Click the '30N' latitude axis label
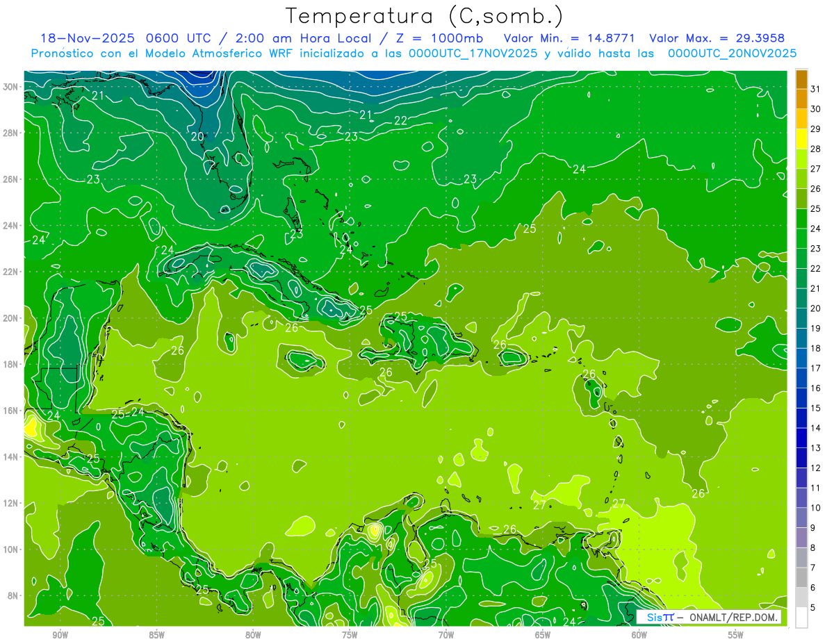The width and height of the screenshot is (834, 644). click(11, 87)
